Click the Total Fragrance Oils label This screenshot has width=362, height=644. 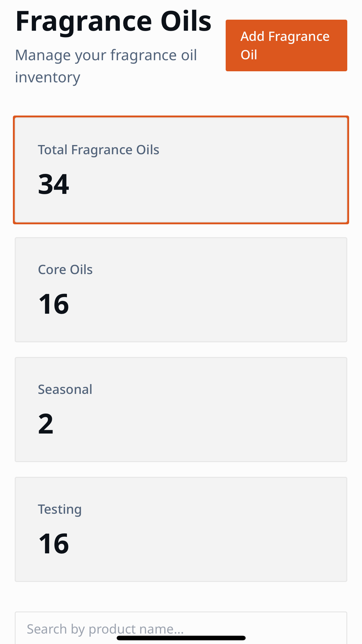[99, 150]
